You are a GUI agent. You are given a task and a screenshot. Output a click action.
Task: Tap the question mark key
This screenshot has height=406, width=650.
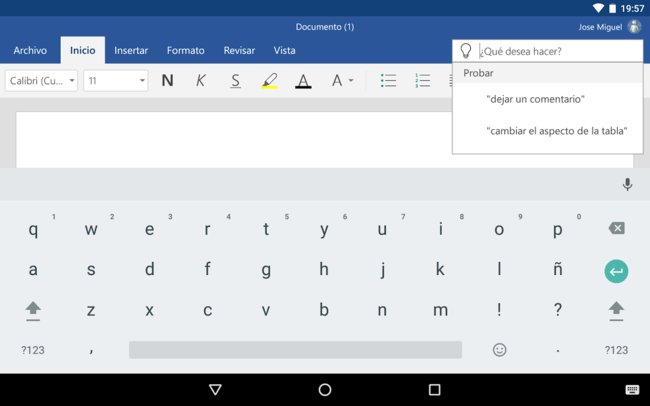pos(558,310)
